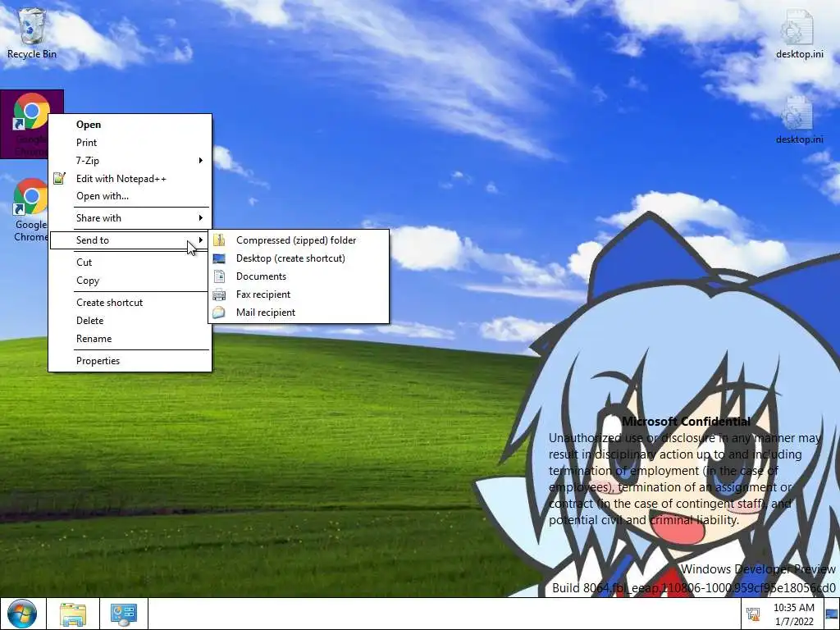Choose Open from the context menu
The height and width of the screenshot is (630, 840).
click(130, 125)
